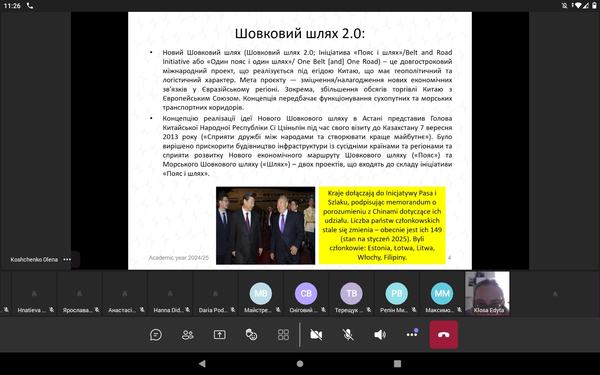
Task: Tap the Android recent apps button
Action: tap(398, 364)
